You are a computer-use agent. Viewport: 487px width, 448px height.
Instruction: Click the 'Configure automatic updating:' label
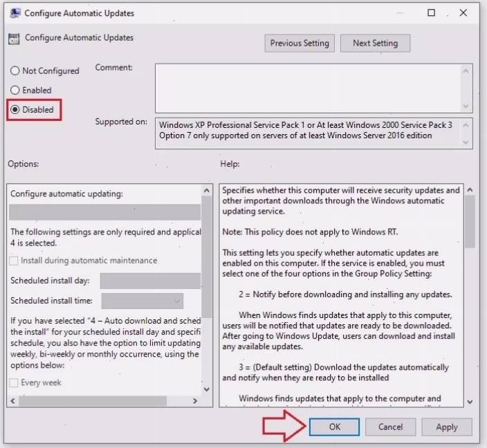67,194
